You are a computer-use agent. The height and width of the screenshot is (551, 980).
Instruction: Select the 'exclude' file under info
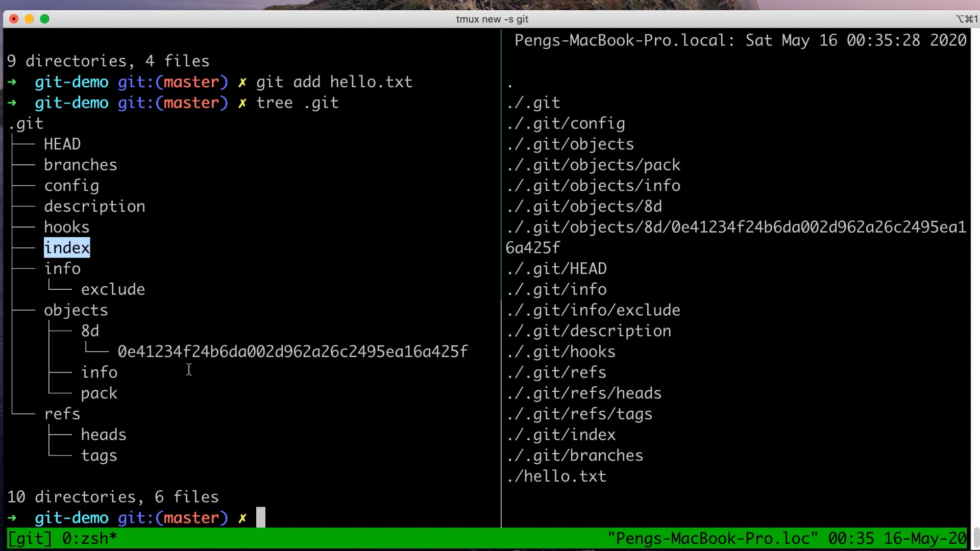pyautogui.click(x=113, y=289)
